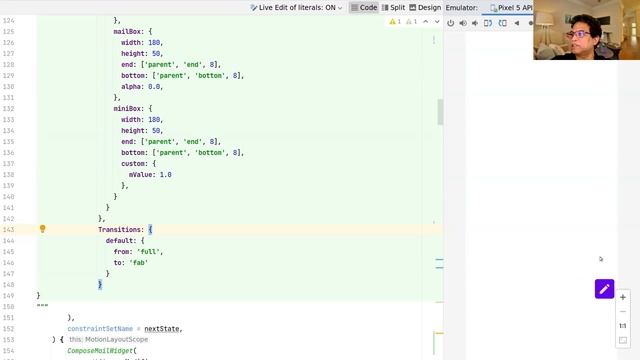Click the 'nextState' identifier
This screenshot has width=640, height=360.
pyautogui.click(x=162, y=329)
